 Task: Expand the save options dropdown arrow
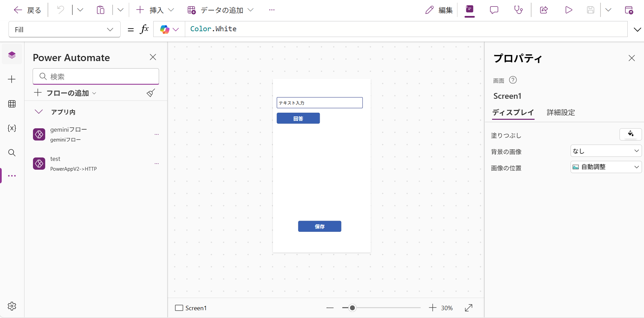coord(608,10)
